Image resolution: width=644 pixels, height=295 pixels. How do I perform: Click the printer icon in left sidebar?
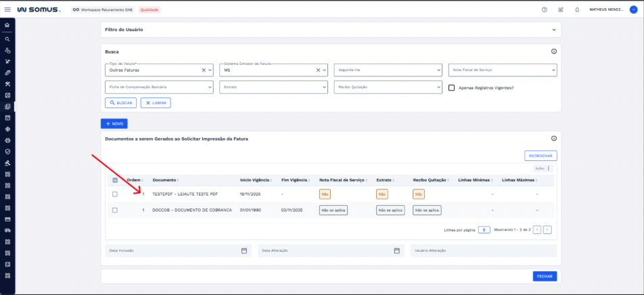tap(7, 140)
